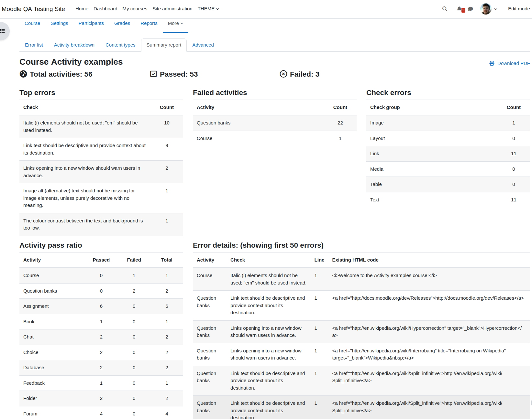The height and width of the screenshot is (419, 532).
Task: Click the printer icon beside Download PDF
Action: 492,63
